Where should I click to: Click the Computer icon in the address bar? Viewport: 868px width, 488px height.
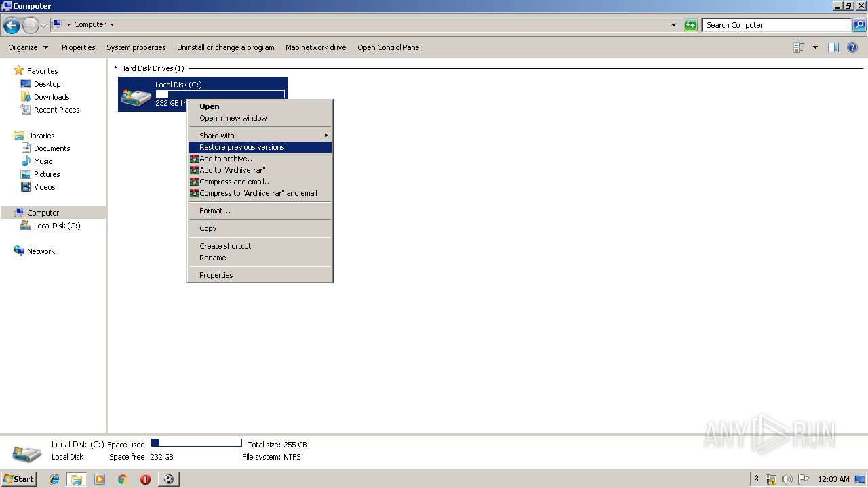[x=57, y=24]
